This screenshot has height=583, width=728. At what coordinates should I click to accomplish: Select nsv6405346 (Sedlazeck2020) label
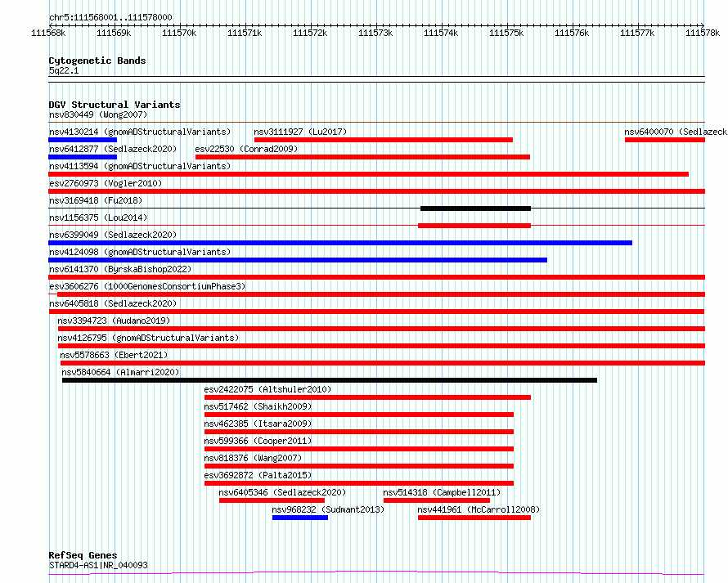(x=282, y=492)
